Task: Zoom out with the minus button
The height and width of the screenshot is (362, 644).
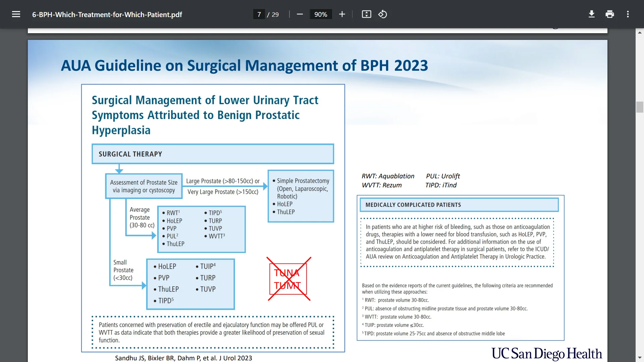Action: [x=300, y=14]
